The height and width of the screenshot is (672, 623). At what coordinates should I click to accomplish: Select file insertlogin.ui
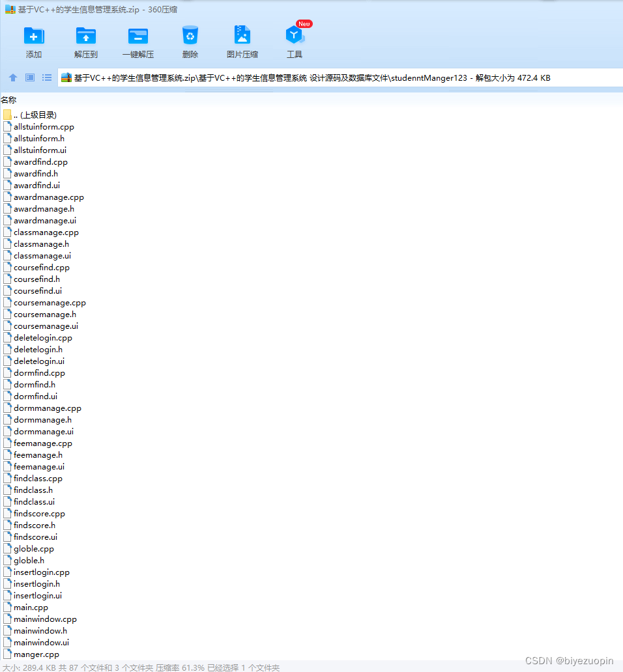33,595
